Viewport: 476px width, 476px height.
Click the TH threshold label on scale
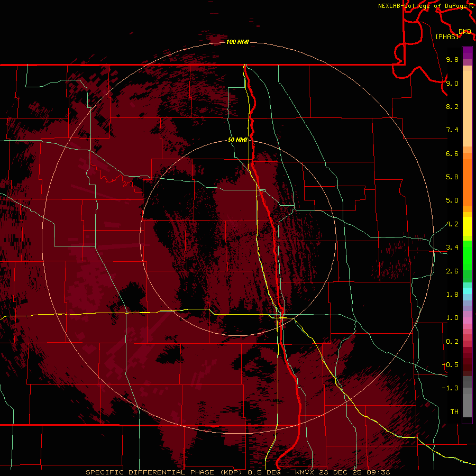(454, 412)
